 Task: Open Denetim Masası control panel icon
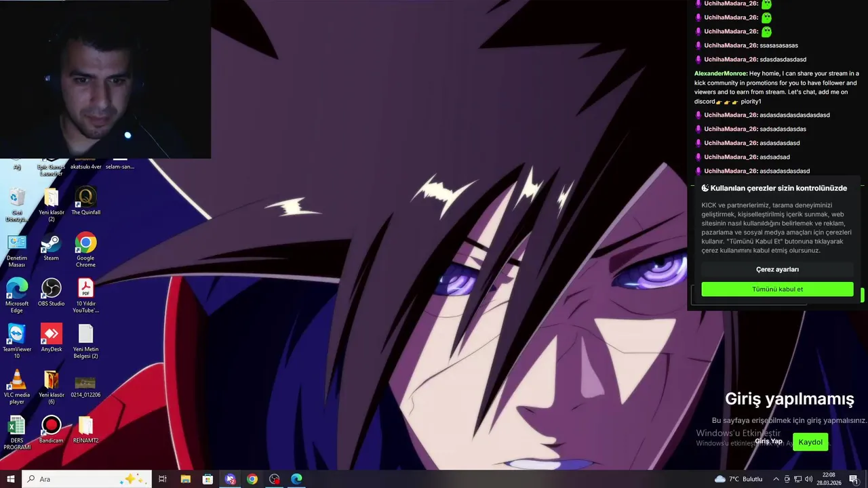click(x=17, y=251)
